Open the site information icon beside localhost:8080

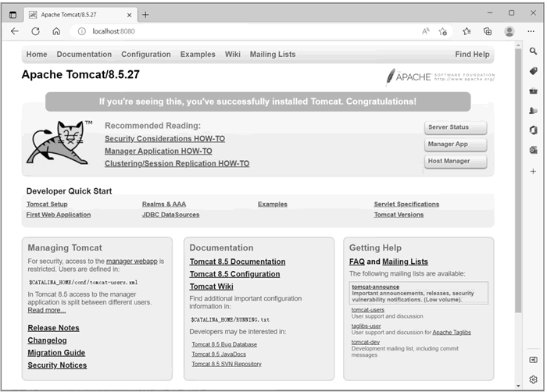click(81, 31)
